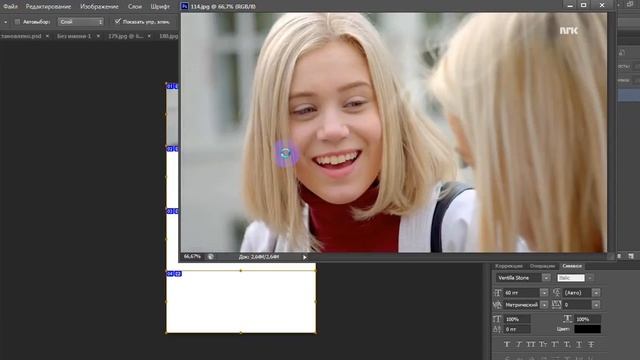Click the baseline shift icon
Image resolution: width=640 pixels, height=360 pixels.
click(497, 329)
